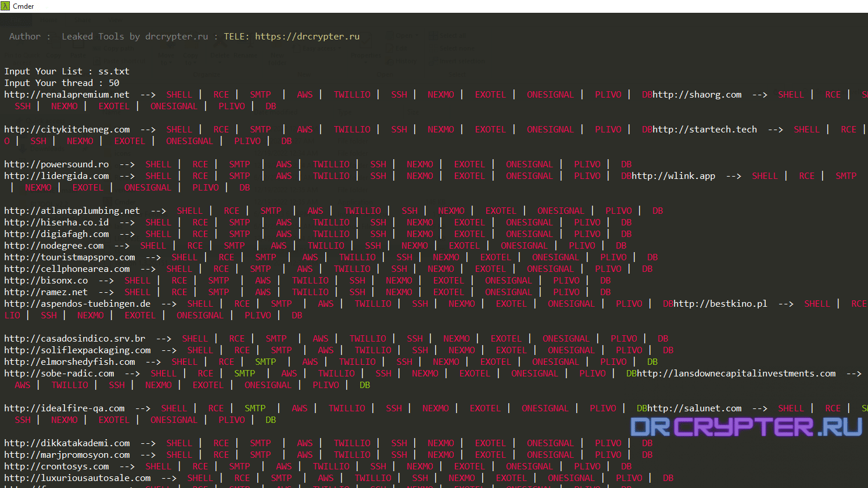Select the http://powersound.ro URL
Image resolution: width=868 pixels, height=488 pixels.
point(56,164)
